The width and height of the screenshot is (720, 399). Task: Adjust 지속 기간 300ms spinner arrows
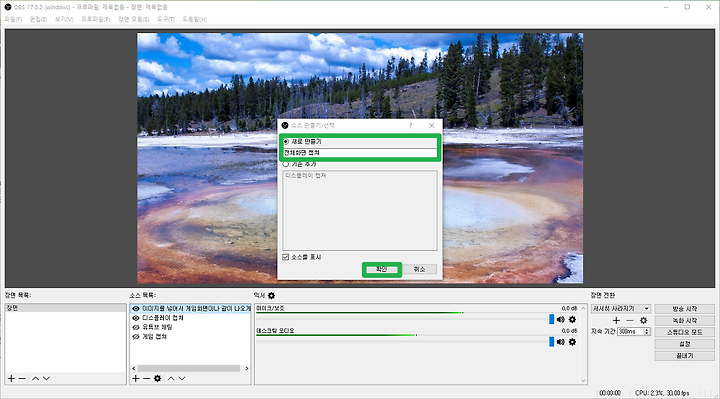pos(647,331)
